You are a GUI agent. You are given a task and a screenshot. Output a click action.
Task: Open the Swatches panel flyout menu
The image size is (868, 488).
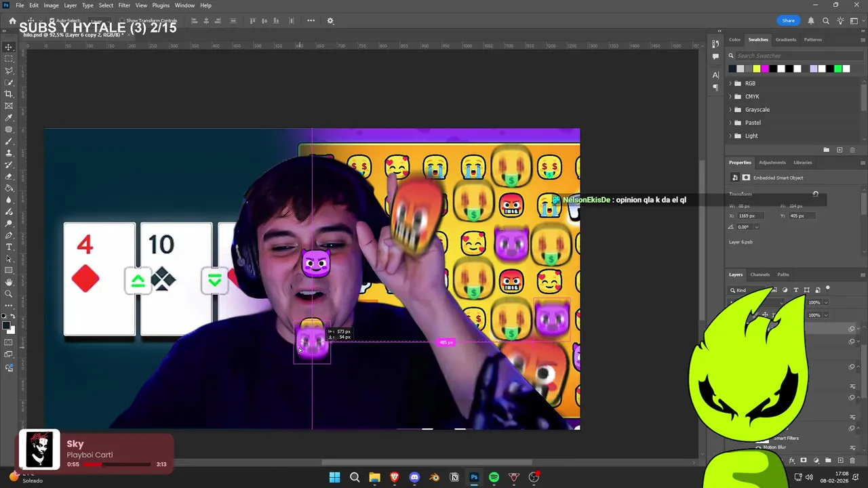pyautogui.click(x=863, y=40)
